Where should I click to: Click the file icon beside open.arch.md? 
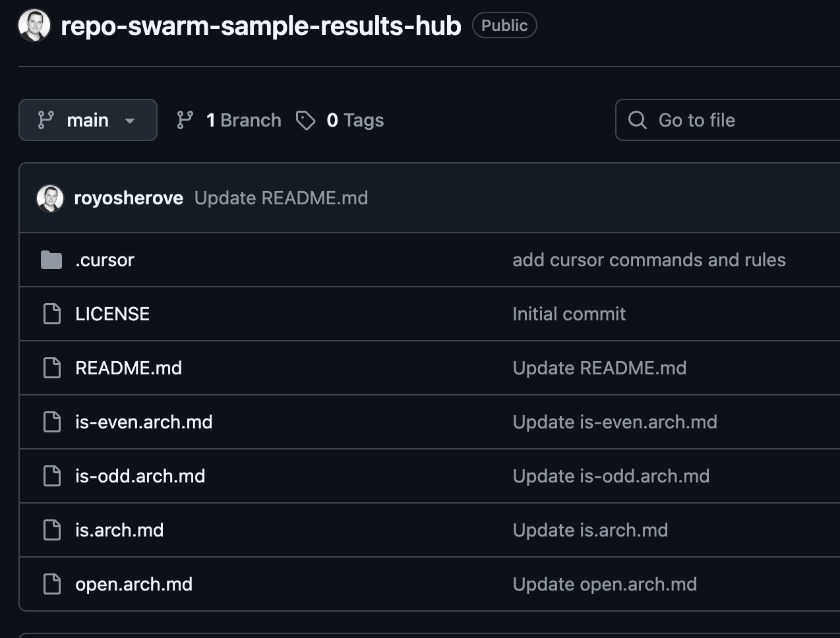coord(51,584)
